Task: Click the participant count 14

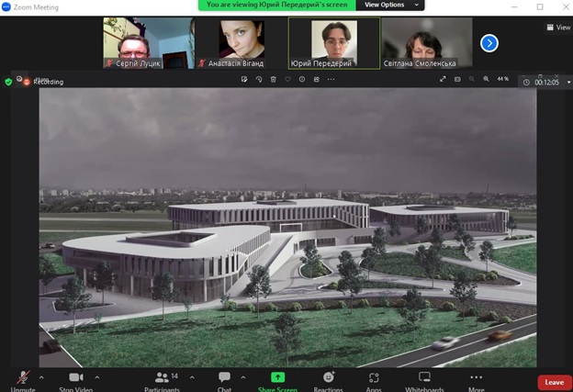Action: click(x=174, y=375)
